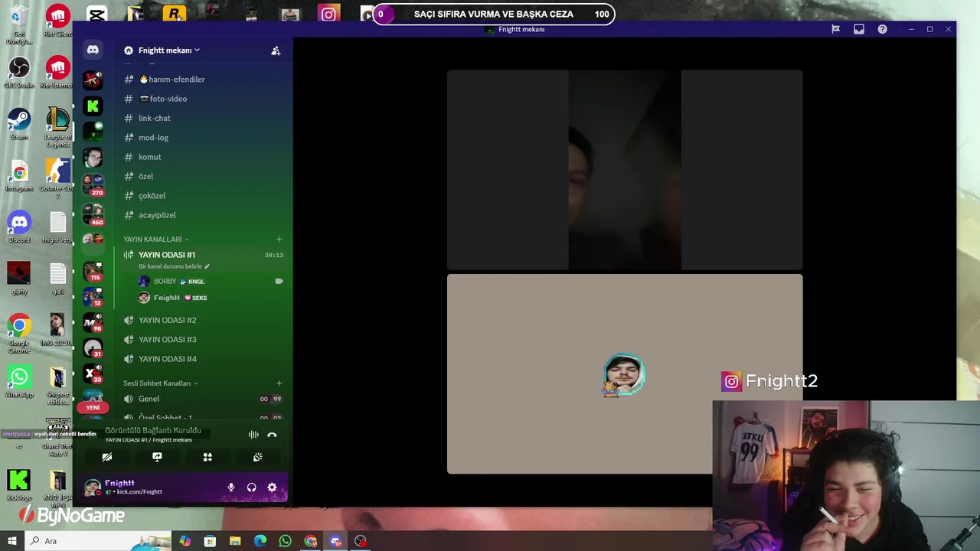Image resolution: width=980 pixels, height=551 pixels.
Task: Open Google Chrome desktop shortcut
Action: point(19,333)
